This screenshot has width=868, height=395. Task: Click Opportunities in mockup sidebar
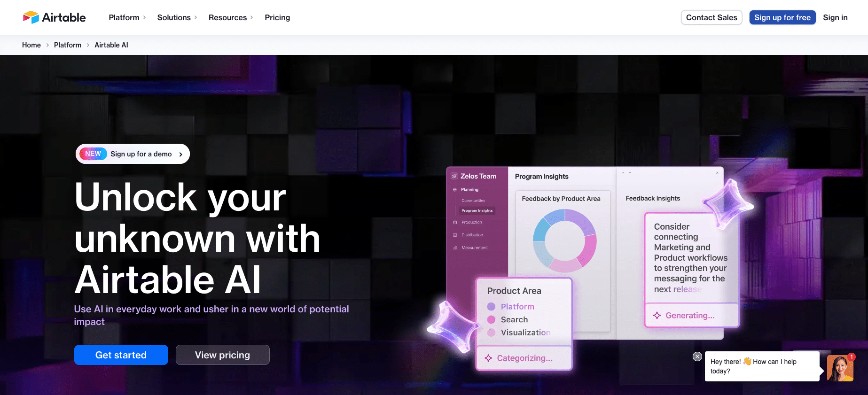pyautogui.click(x=473, y=201)
